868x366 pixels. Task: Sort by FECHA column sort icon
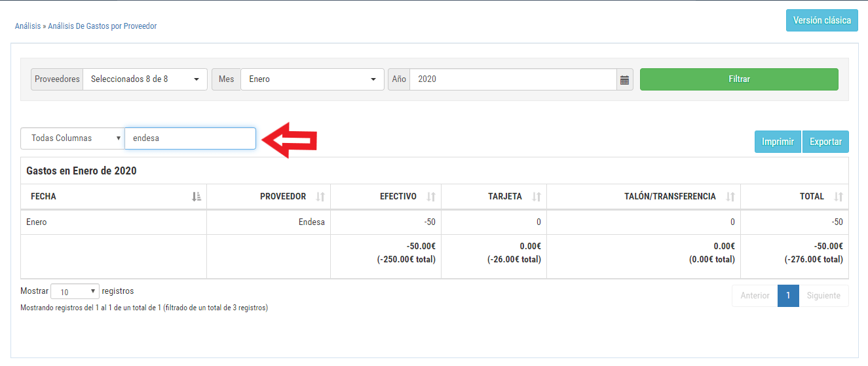coord(197,197)
